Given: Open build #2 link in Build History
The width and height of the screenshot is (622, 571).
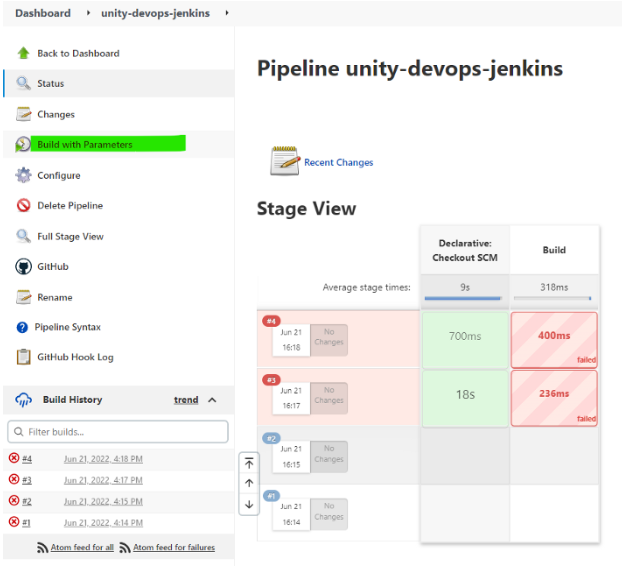Looking at the screenshot, I should [27, 501].
